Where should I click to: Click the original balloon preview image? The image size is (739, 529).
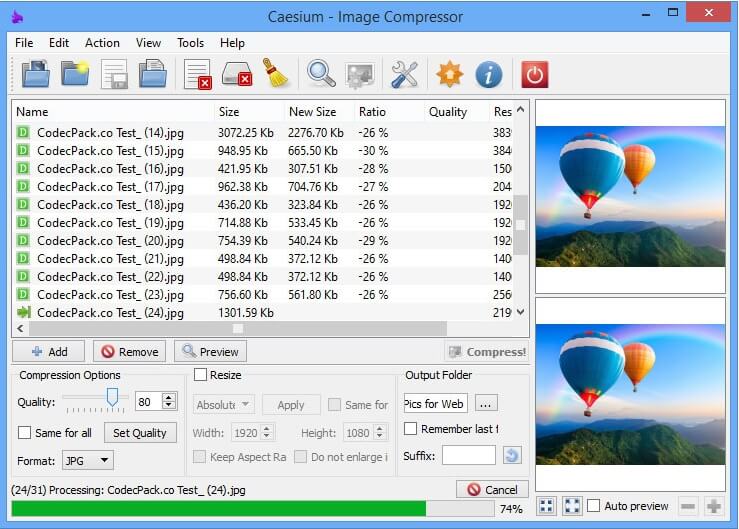(631, 196)
